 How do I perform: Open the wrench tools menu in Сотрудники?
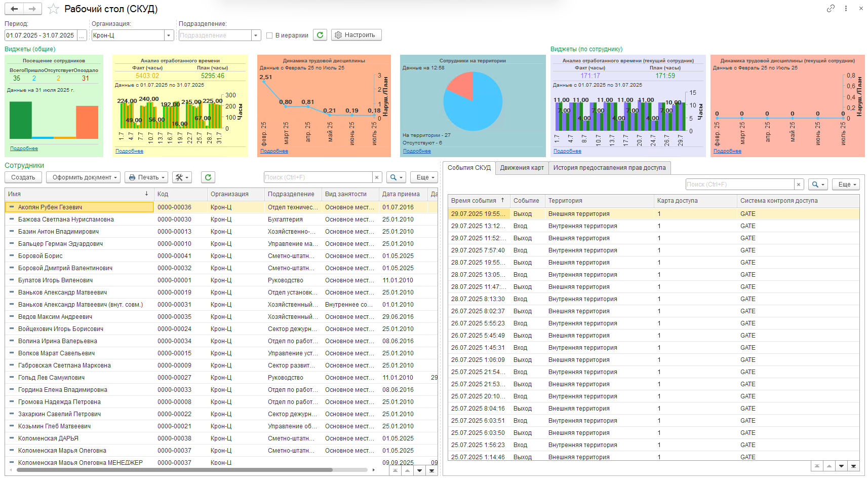[182, 177]
